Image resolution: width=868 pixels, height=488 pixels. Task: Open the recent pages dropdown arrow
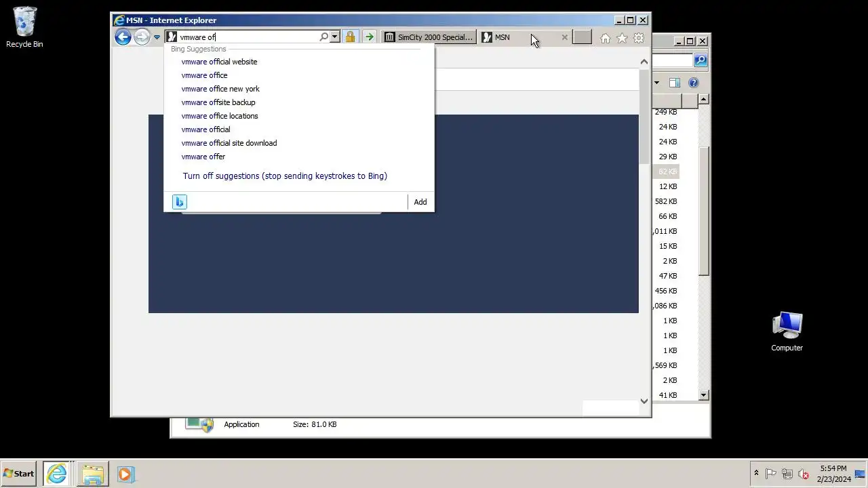[157, 37]
